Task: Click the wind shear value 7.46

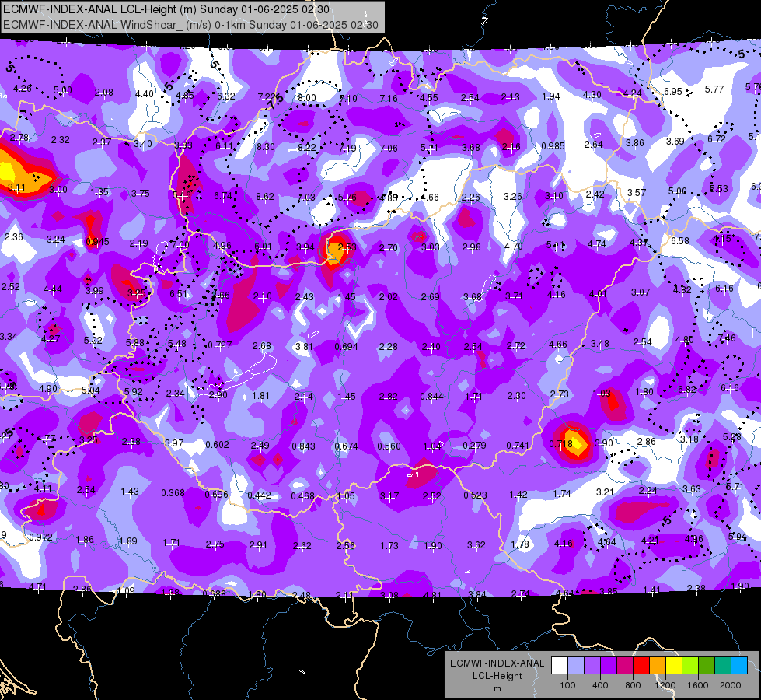Action: point(727,338)
